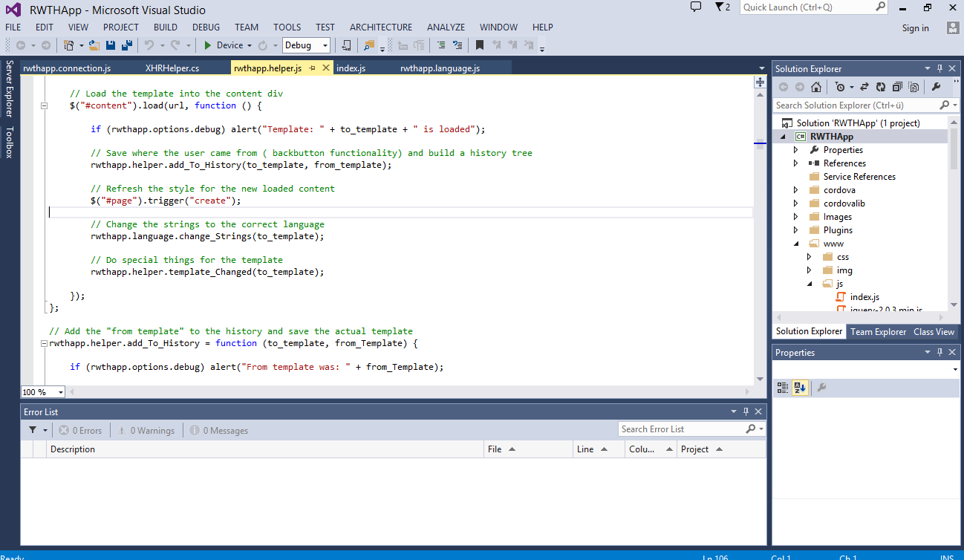Open the Toolbox side tab
This screenshot has width=964, height=560.
pos(9,143)
